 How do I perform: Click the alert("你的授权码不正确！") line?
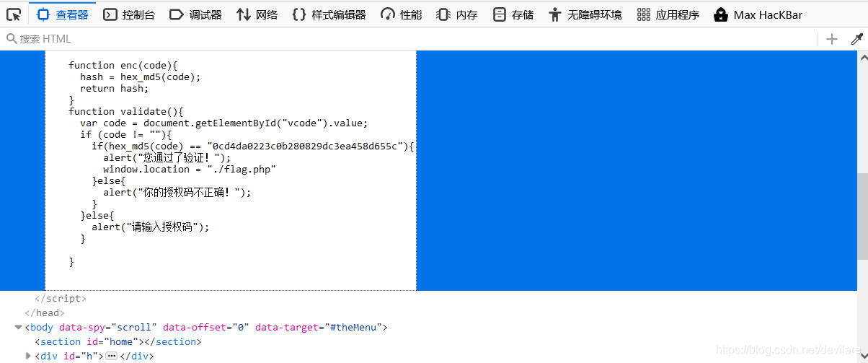177,192
